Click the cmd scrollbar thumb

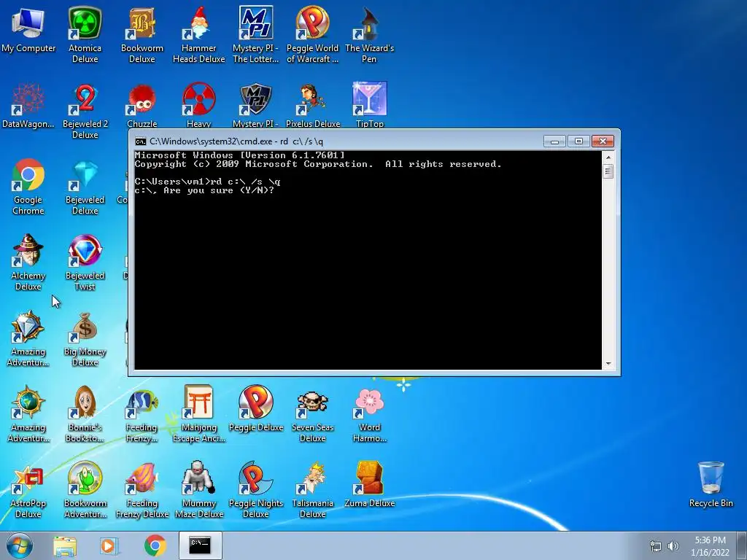coord(608,171)
